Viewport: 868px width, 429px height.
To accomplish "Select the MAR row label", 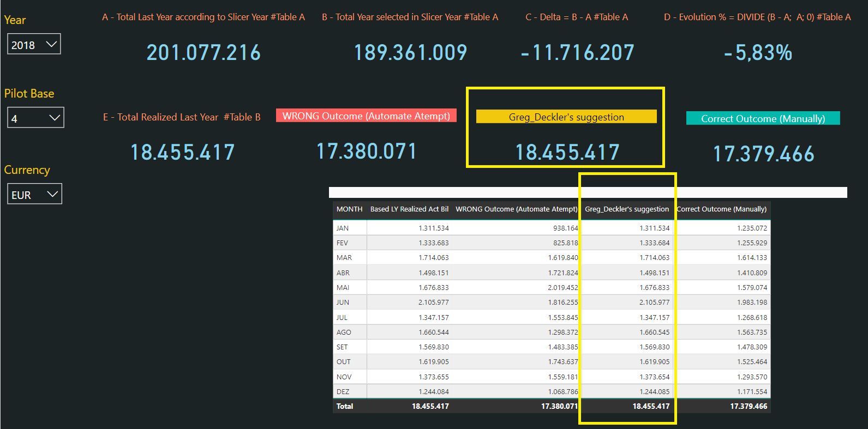I will point(344,257).
